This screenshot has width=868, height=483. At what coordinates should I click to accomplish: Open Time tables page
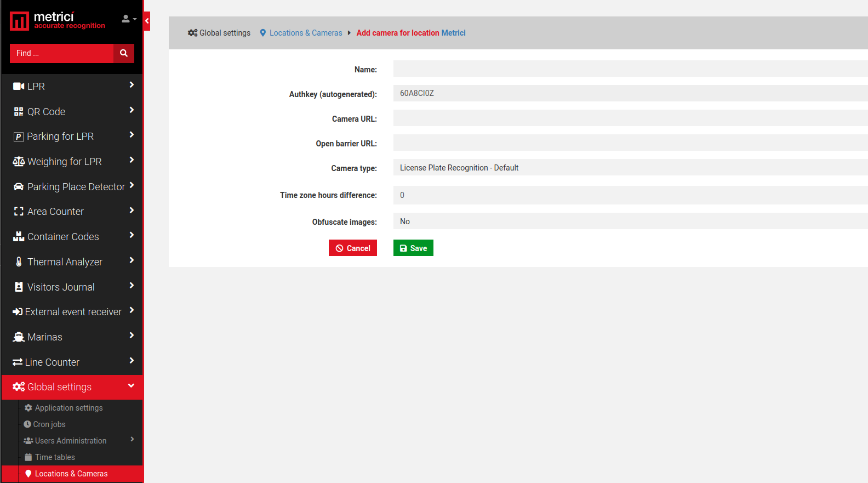(55, 457)
